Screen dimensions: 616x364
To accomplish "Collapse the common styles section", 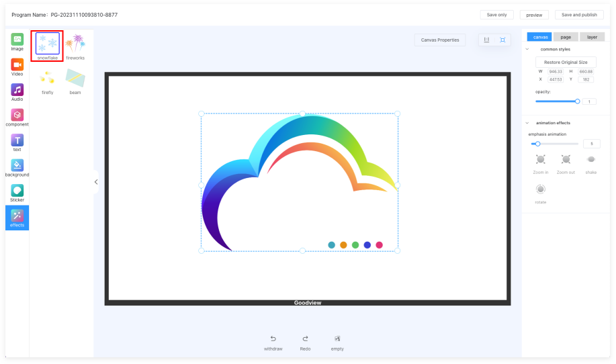I will tap(527, 50).
